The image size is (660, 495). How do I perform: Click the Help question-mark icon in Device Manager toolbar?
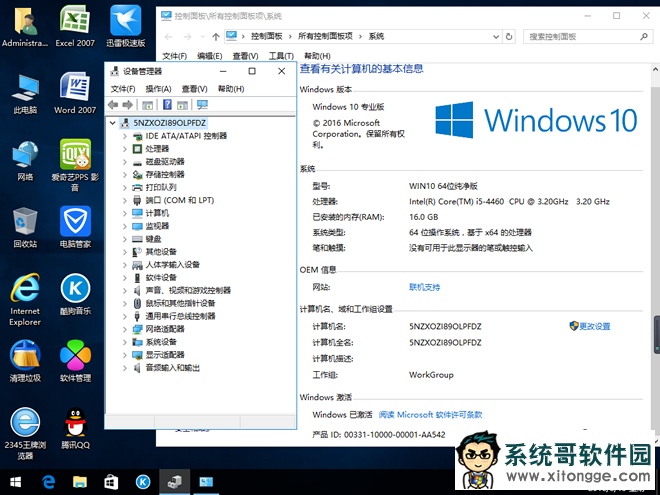167,104
